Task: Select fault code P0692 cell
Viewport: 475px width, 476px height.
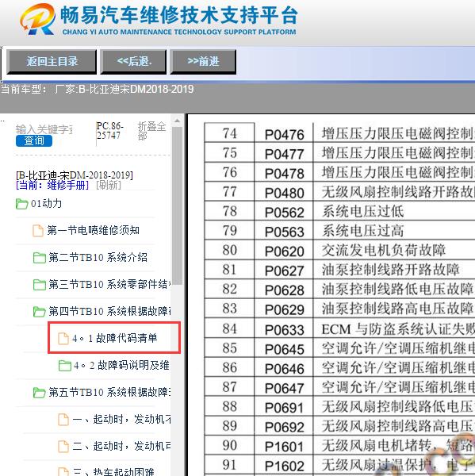Action: point(285,427)
